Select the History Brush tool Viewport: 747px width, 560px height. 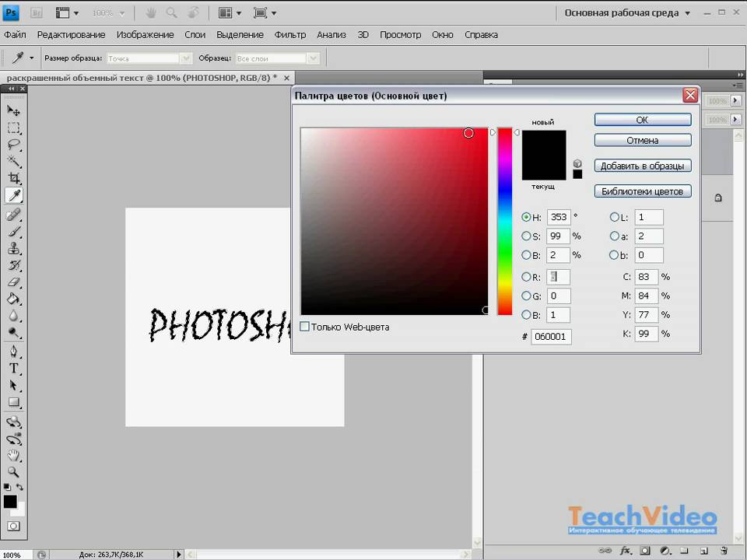13,265
